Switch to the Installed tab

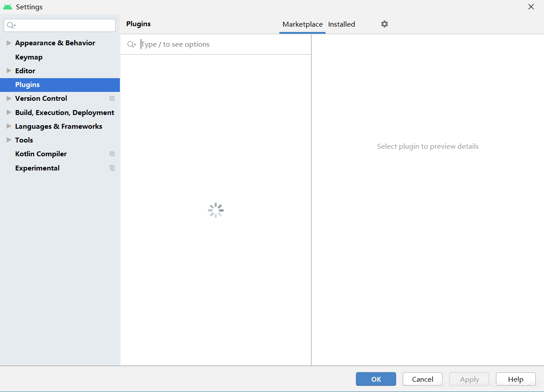[341, 24]
